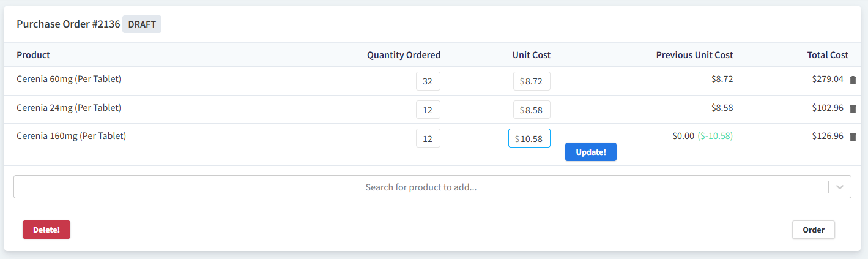The height and width of the screenshot is (259, 868).
Task: Click the Update! button
Action: pyautogui.click(x=590, y=152)
